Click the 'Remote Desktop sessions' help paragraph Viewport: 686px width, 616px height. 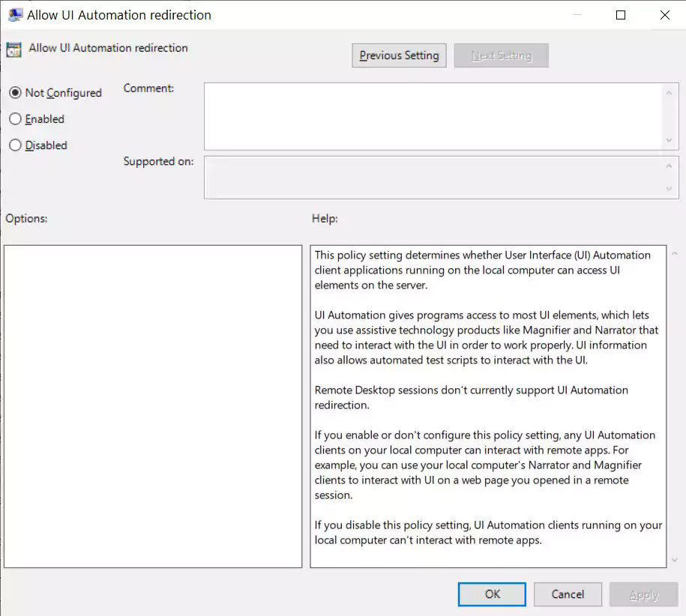(471, 397)
